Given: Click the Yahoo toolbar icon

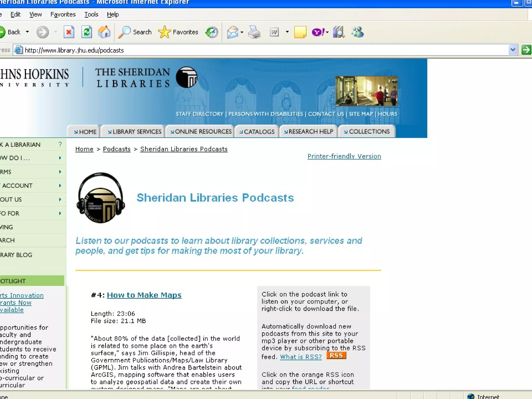Looking at the screenshot, I should click(317, 32).
